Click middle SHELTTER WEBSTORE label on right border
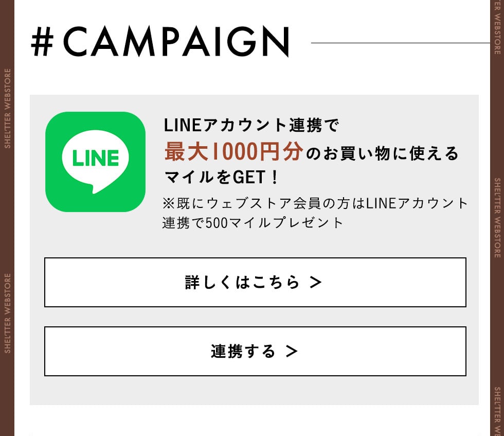Viewport: 504px width, 436px height. click(x=497, y=218)
